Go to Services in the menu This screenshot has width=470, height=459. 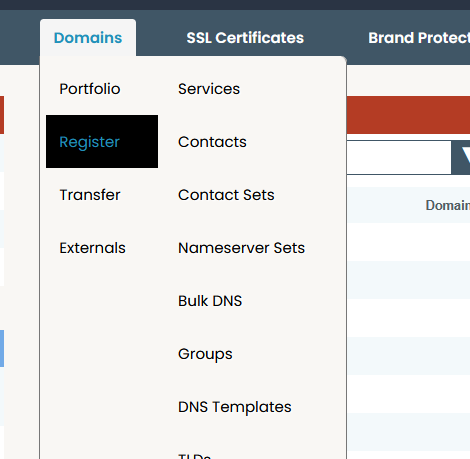click(209, 89)
